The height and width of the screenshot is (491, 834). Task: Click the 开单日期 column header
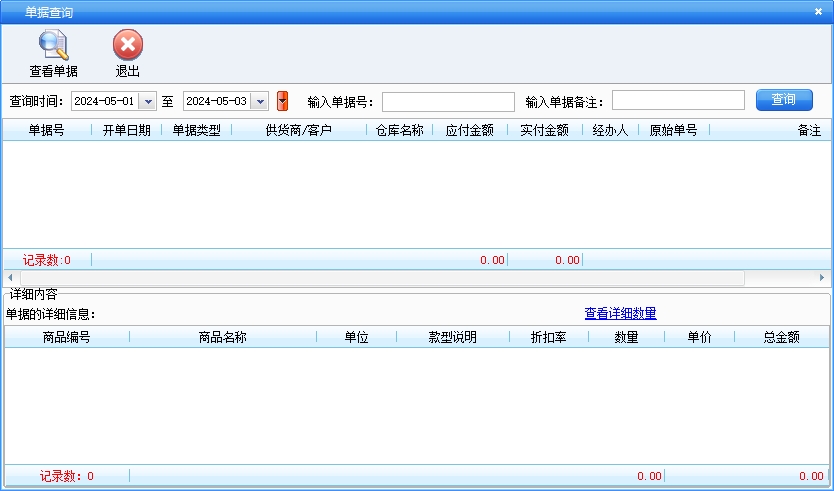click(x=126, y=131)
